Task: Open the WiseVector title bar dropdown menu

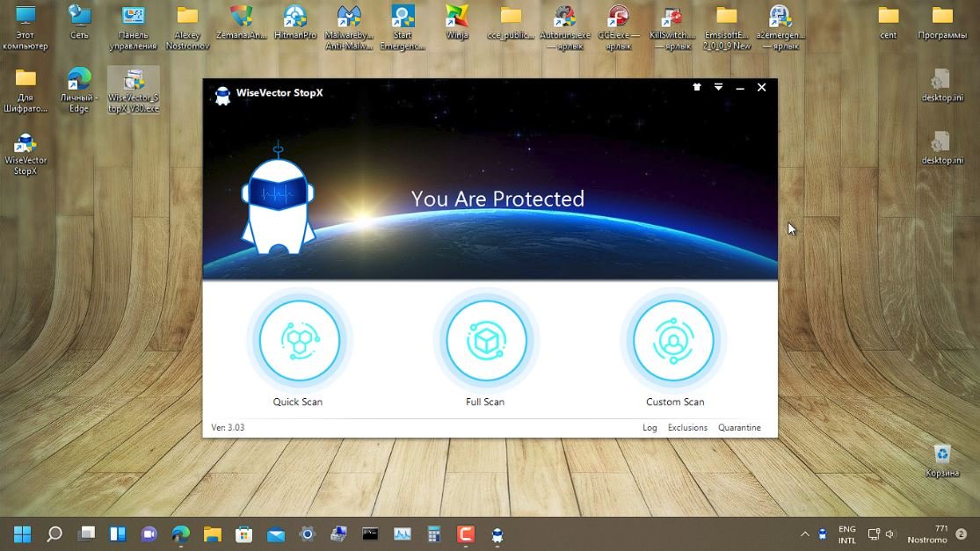Action: point(719,88)
